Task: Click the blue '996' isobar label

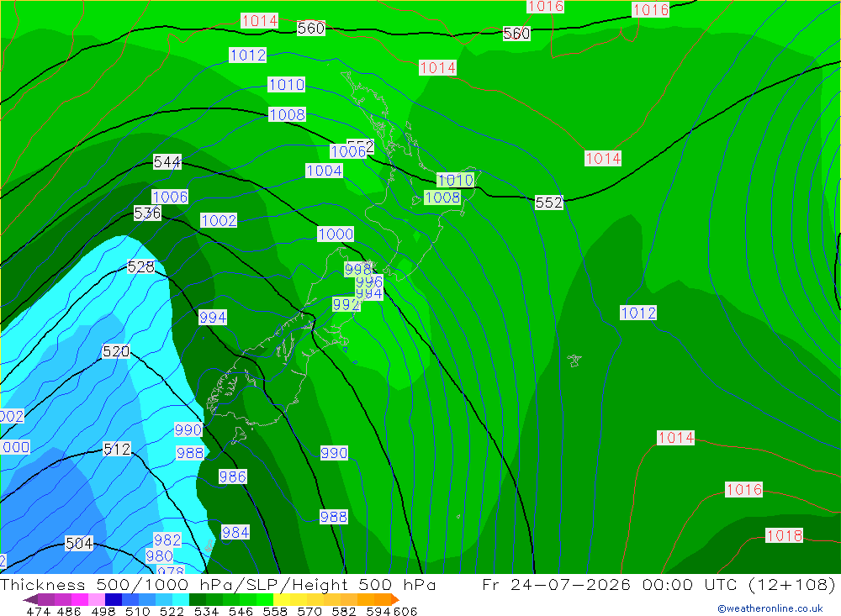Action: (x=369, y=282)
